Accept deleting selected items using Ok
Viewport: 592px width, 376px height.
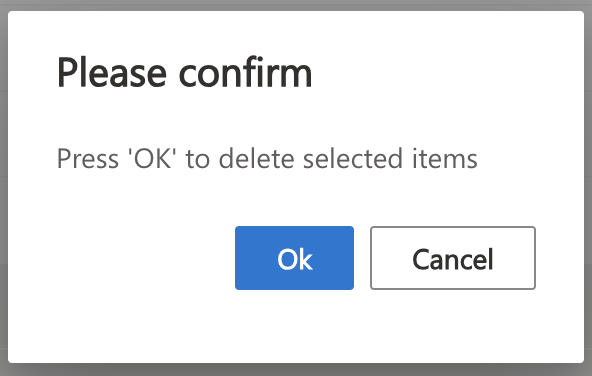coord(294,258)
